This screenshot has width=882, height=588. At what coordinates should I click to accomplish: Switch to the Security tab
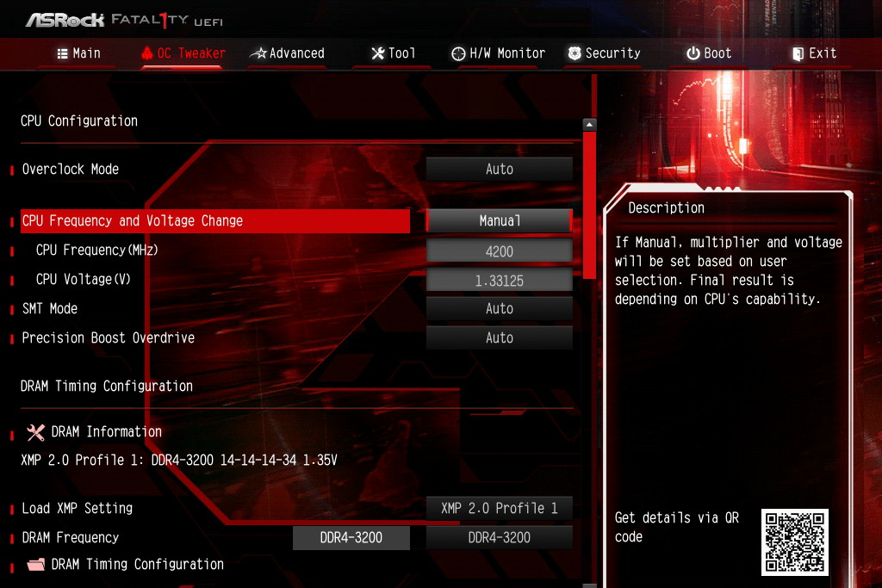point(604,53)
